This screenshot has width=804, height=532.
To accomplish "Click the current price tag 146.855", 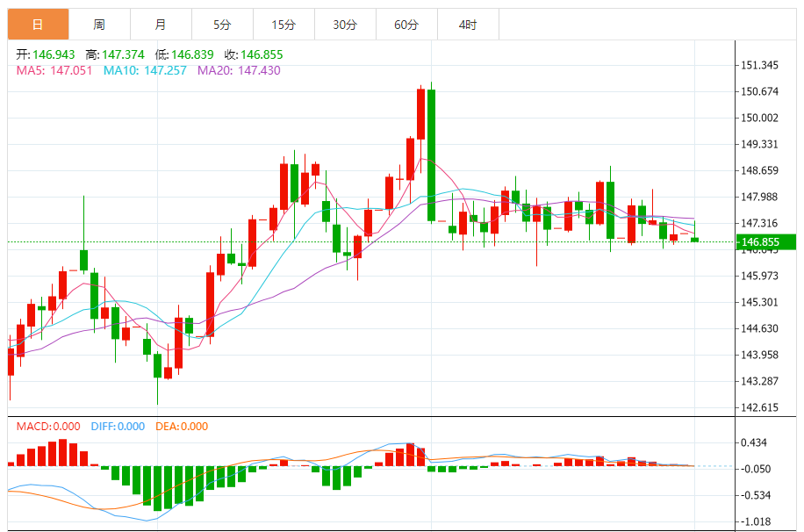I will (x=766, y=242).
